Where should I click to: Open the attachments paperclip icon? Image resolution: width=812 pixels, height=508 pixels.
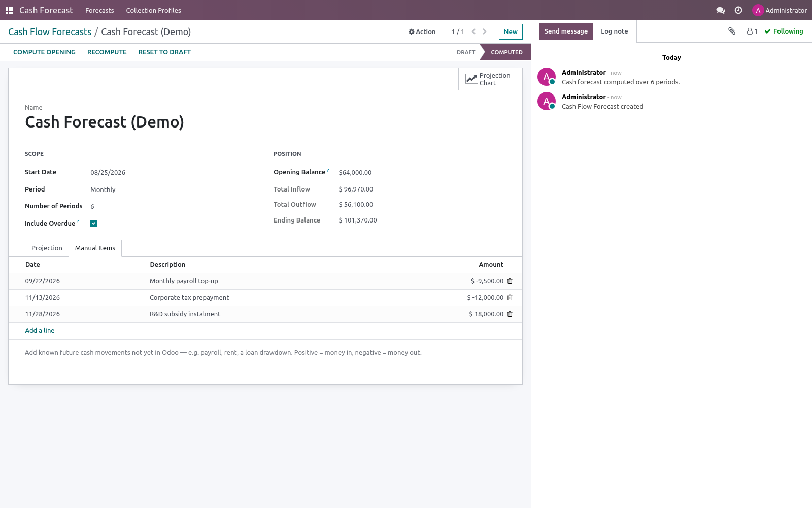click(732, 31)
